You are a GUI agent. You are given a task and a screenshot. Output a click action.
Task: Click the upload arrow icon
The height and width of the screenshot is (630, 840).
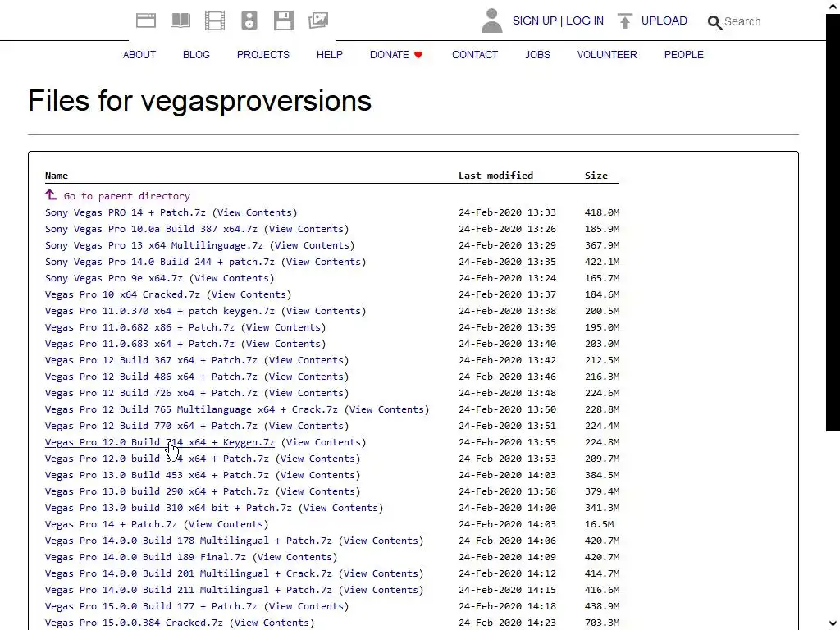coord(624,21)
